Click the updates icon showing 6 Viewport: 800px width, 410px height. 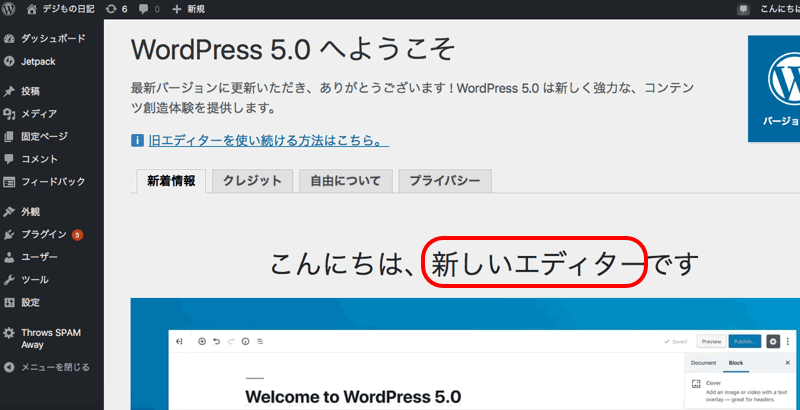(x=116, y=9)
